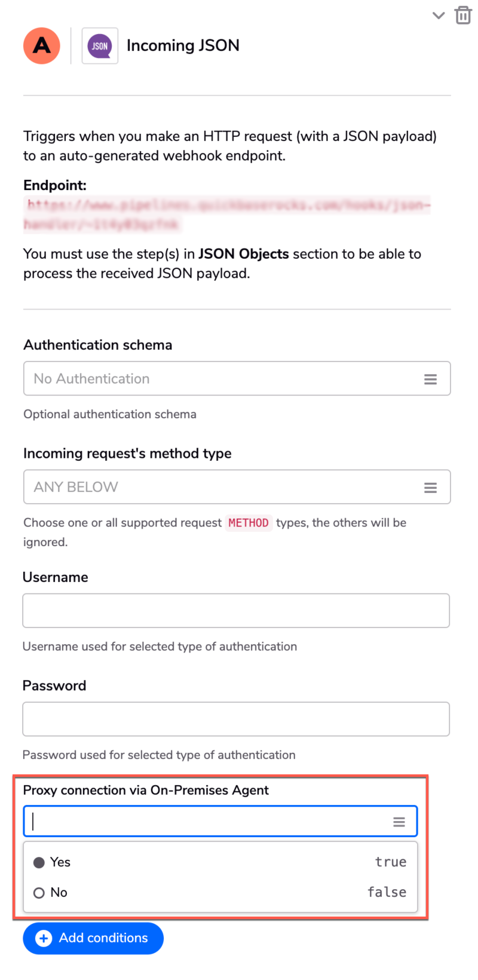Screen dimensions: 478x980
Task: Select the Yes radio option
Action: [39, 862]
